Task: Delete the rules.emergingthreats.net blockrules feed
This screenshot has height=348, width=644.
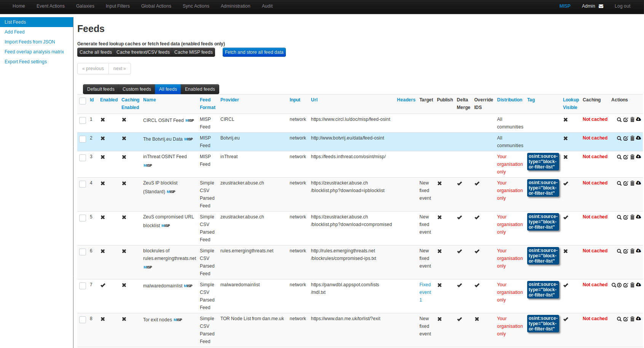Action: pyautogui.click(x=632, y=251)
